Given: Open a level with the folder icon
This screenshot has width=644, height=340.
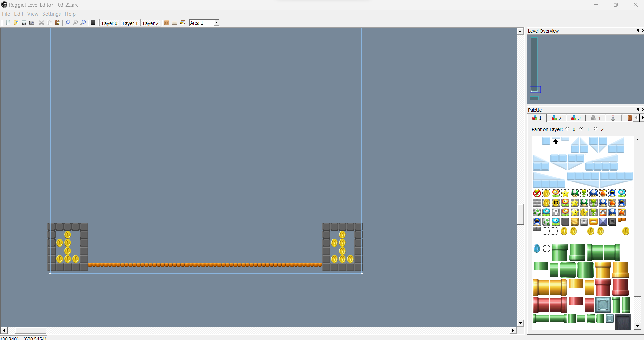Looking at the screenshot, I should tap(16, 23).
